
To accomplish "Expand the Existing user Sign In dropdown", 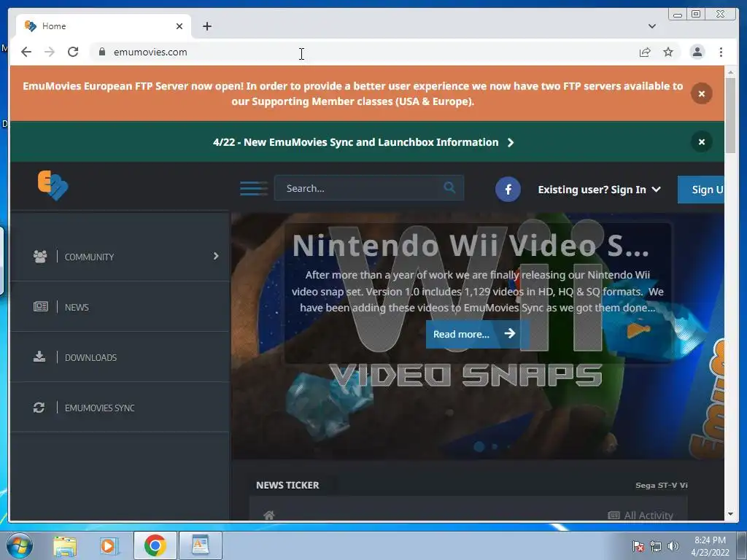I will [x=599, y=190].
